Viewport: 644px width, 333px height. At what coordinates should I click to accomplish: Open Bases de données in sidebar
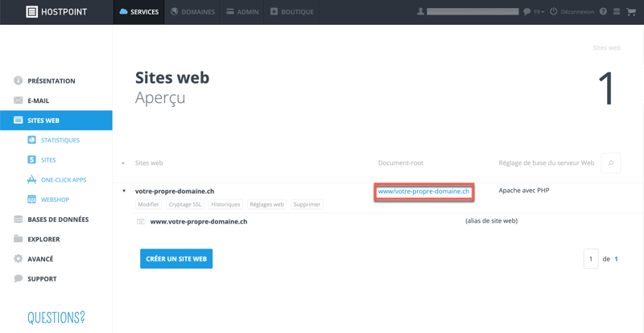click(x=56, y=220)
